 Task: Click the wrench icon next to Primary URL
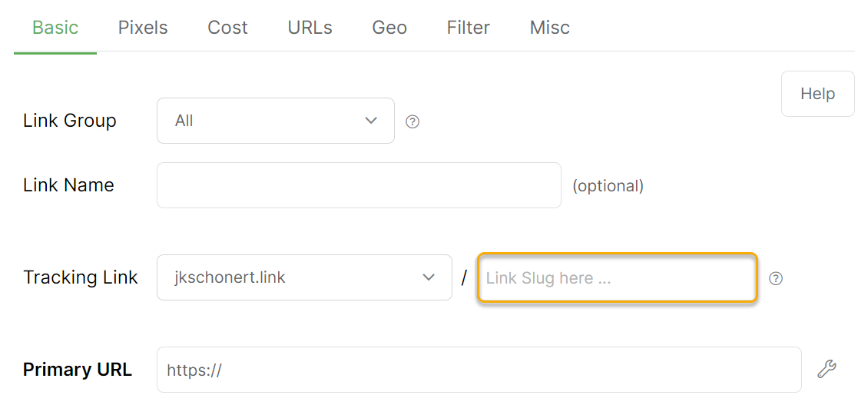click(x=827, y=369)
